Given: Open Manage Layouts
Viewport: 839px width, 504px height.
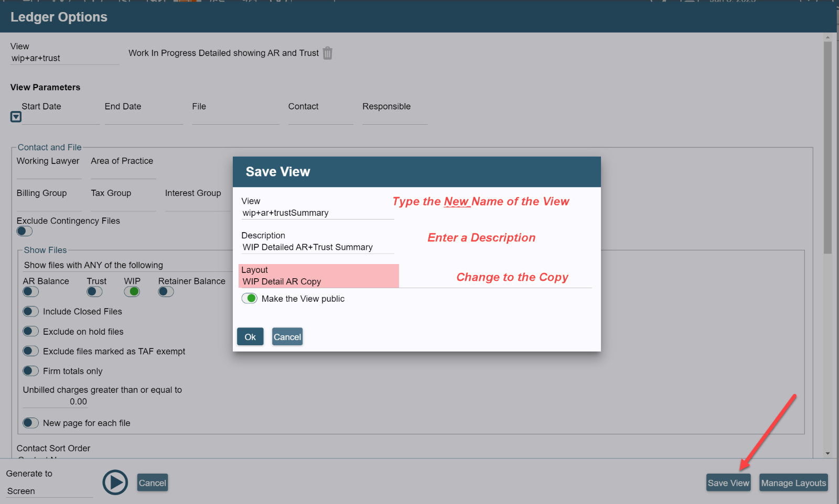Looking at the screenshot, I should pyautogui.click(x=793, y=483).
